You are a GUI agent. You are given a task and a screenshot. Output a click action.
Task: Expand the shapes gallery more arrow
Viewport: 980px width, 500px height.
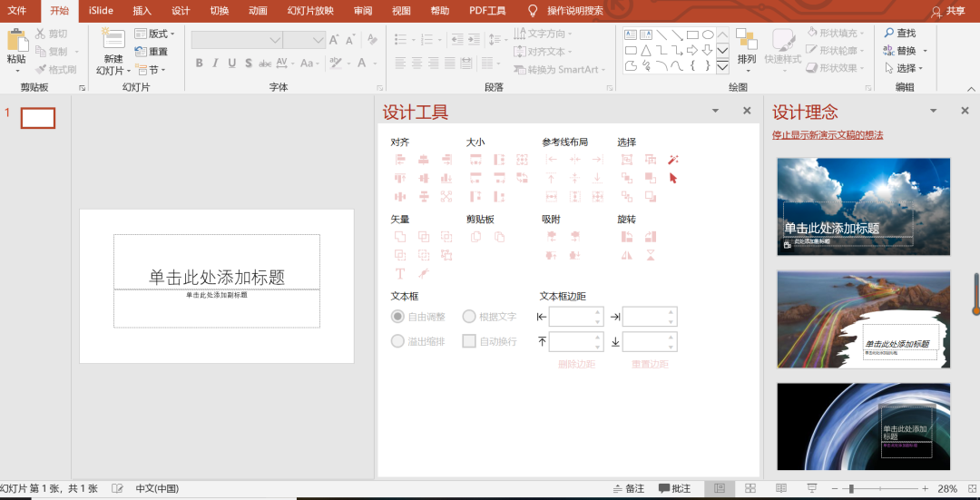click(722, 66)
